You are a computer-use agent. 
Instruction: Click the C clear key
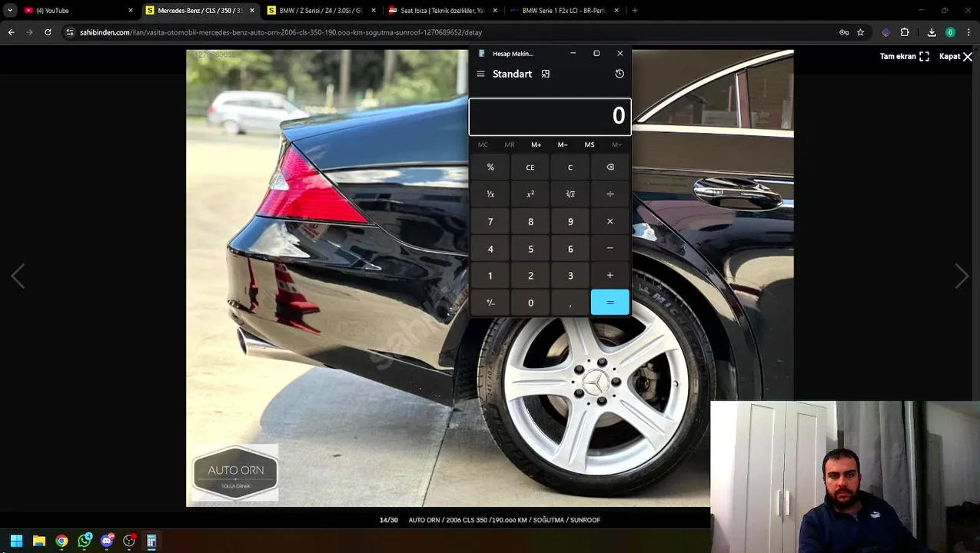[570, 167]
